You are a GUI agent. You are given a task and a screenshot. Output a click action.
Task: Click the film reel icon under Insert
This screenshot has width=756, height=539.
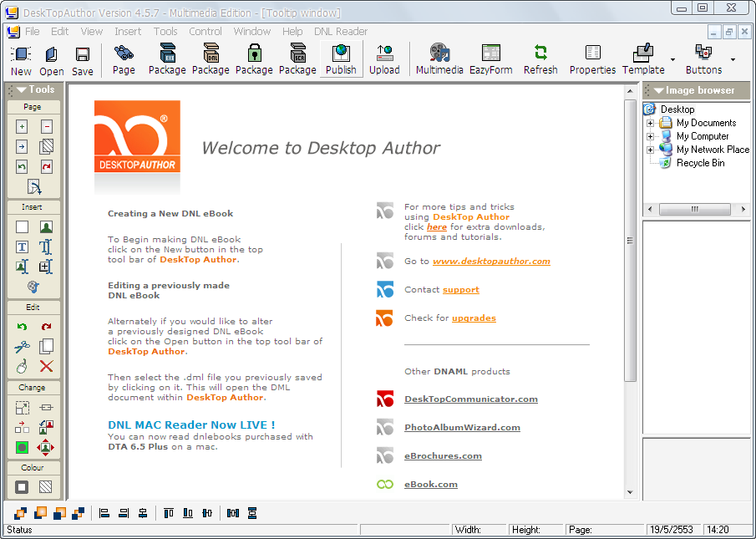33,287
